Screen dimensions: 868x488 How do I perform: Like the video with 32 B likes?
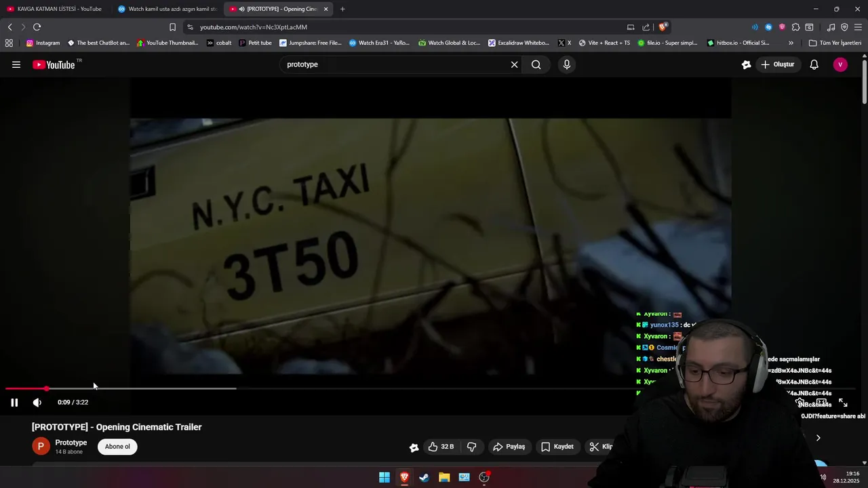point(441,447)
